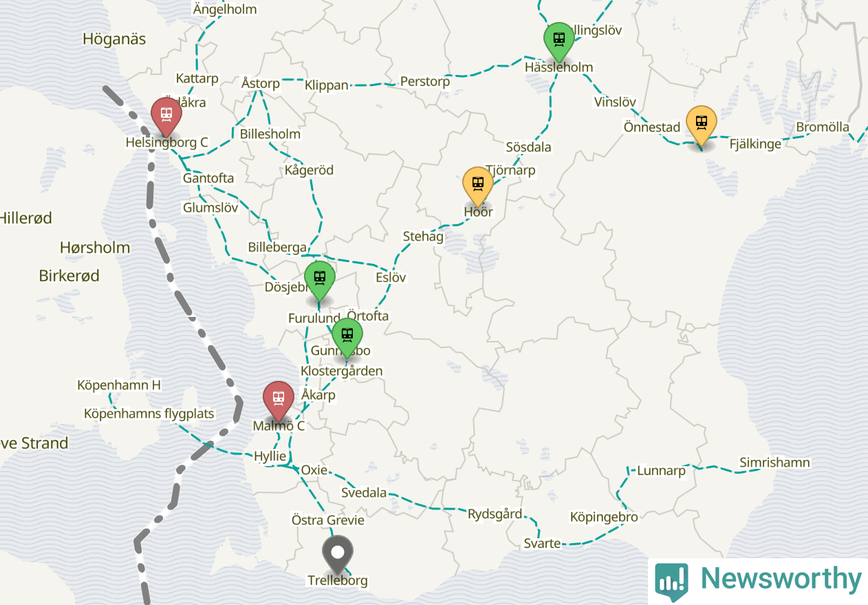The height and width of the screenshot is (605, 868).
Task: Click the red train marker at Helsingborg C
Action: [166, 115]
